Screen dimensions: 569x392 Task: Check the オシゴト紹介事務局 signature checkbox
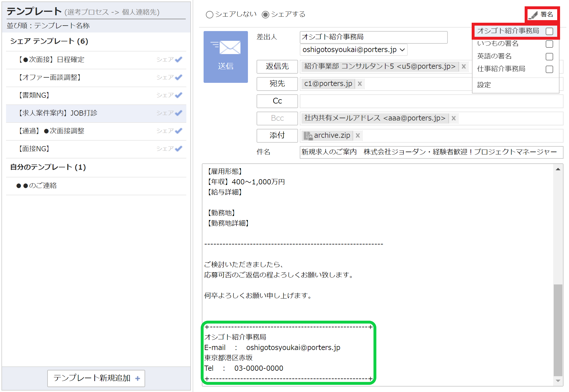[549, 31]
